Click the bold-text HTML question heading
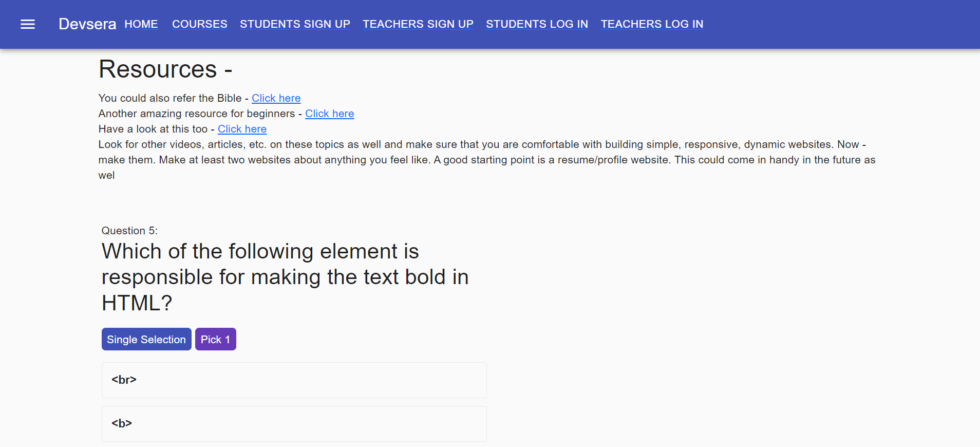The width and height of the screenshot is (980, 447). point(285,277)
